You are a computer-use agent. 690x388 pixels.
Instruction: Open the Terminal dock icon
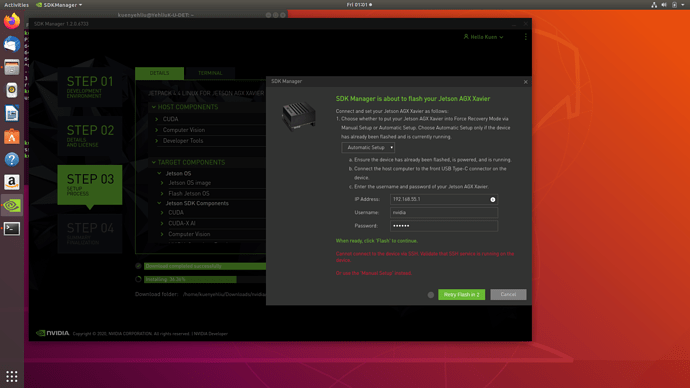[x=12, y=228]
